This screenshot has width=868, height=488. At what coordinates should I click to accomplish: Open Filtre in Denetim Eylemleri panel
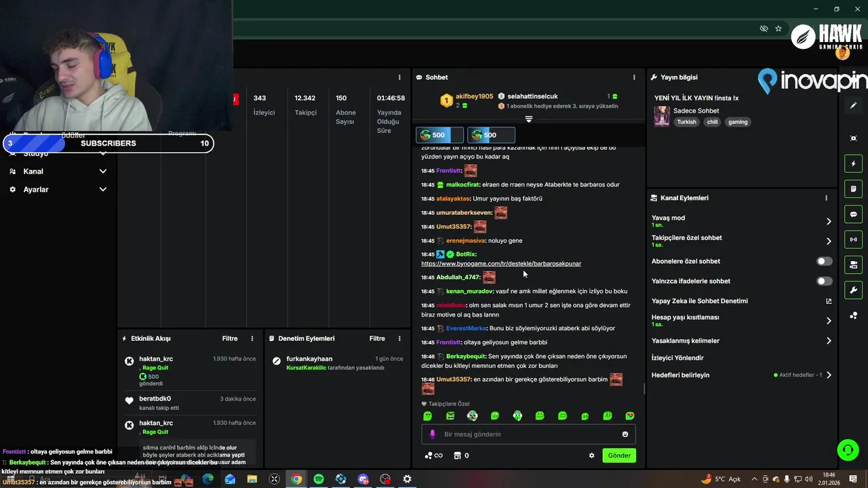click(377, 338)
